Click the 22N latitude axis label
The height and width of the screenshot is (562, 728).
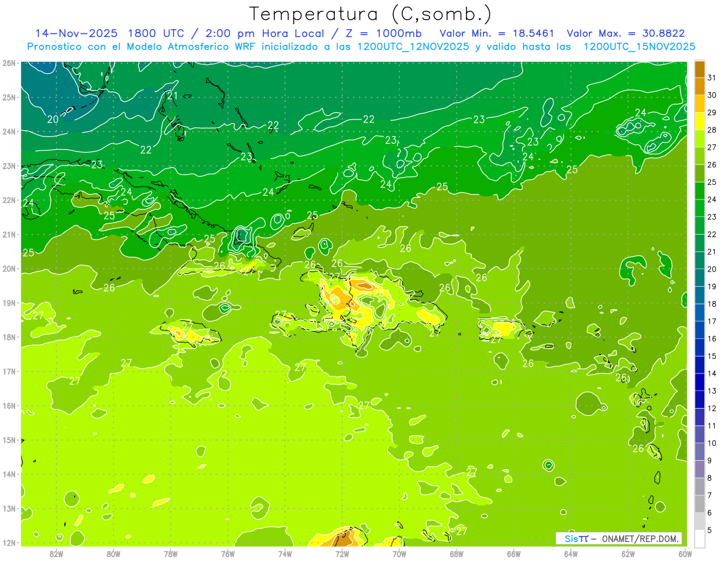(x=8, y=199)
